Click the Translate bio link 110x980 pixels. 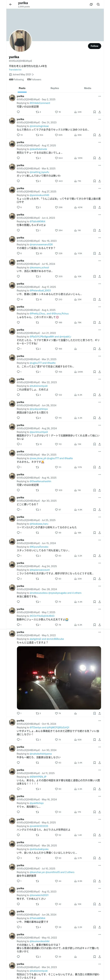[15, 70]
